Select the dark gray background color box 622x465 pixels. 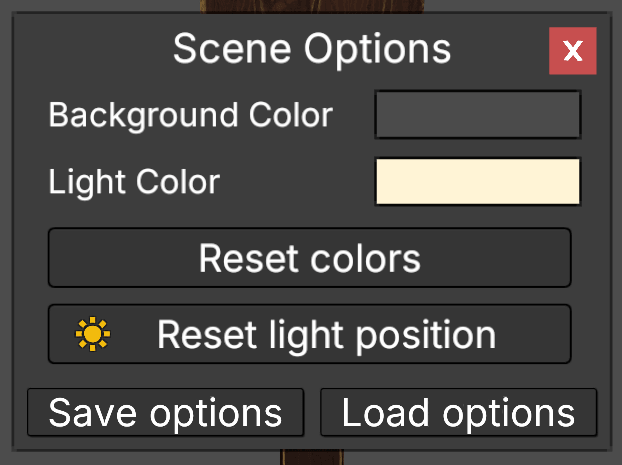click(477, 114)
